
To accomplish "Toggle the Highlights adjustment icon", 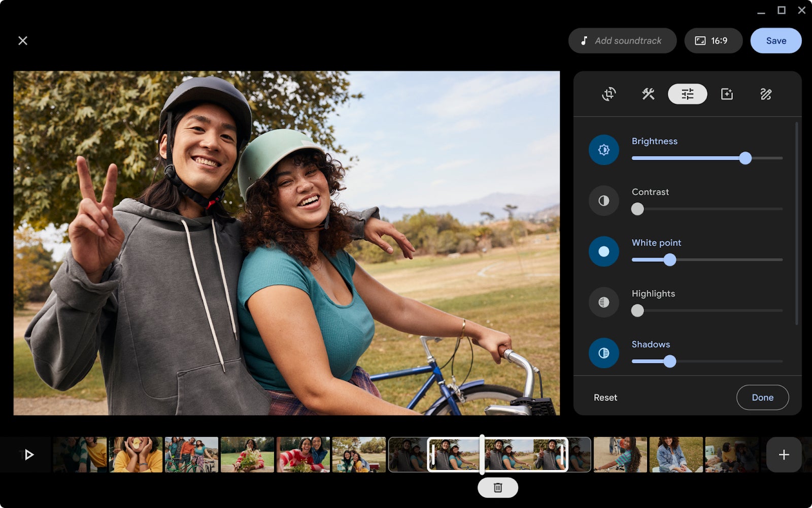I will click(604, 302).
